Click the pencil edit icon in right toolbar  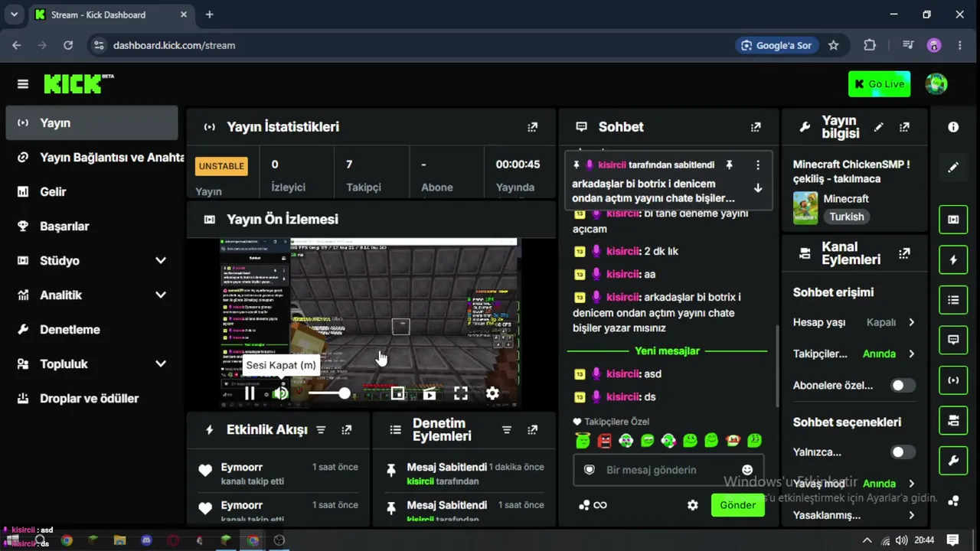[x=953, y=167]
